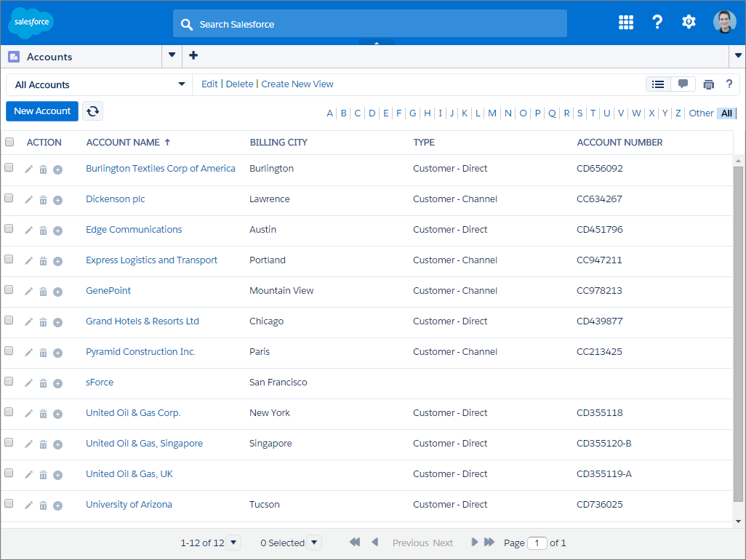
Task: Sort by Billing City column header
Action: coord(278,143)
